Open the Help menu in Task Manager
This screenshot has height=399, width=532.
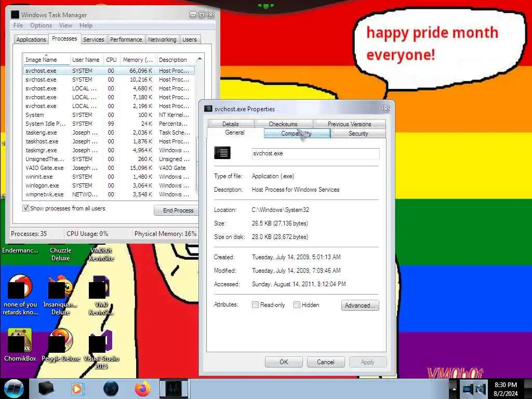[x=86, y=25]
